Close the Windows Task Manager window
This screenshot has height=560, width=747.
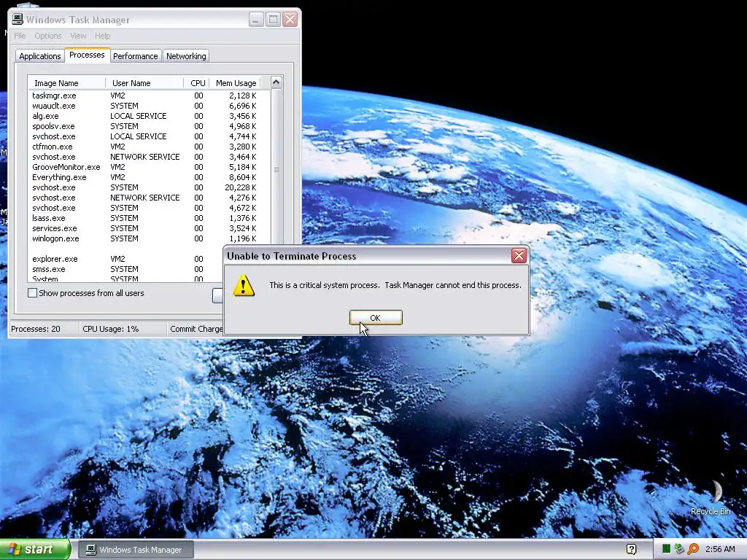[x=290, y=20]
